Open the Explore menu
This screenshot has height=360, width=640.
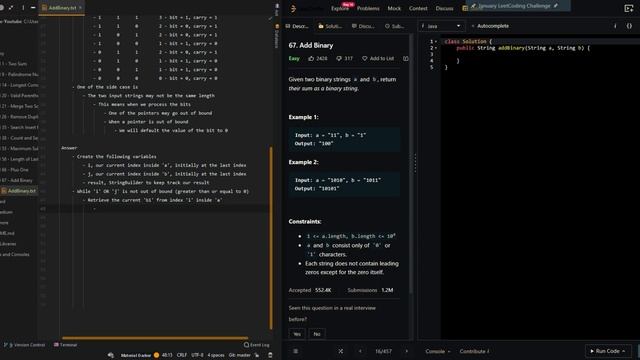pyautogui.click(x=340, y=8)
